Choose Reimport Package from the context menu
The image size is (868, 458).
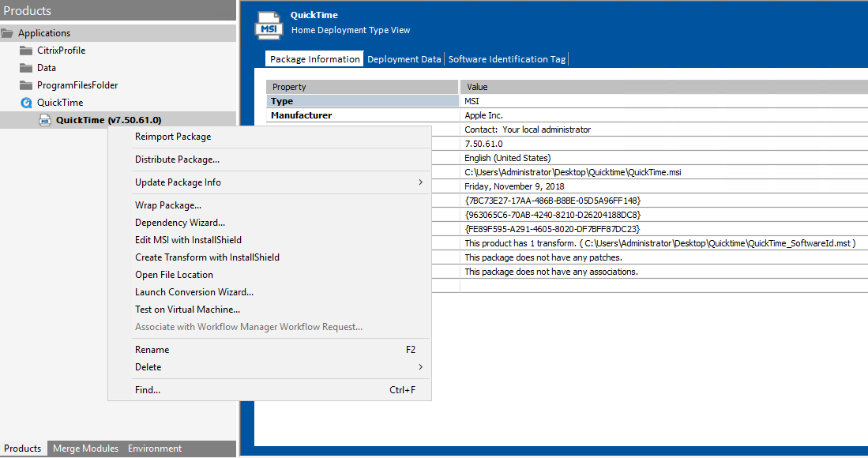(171, 137)
